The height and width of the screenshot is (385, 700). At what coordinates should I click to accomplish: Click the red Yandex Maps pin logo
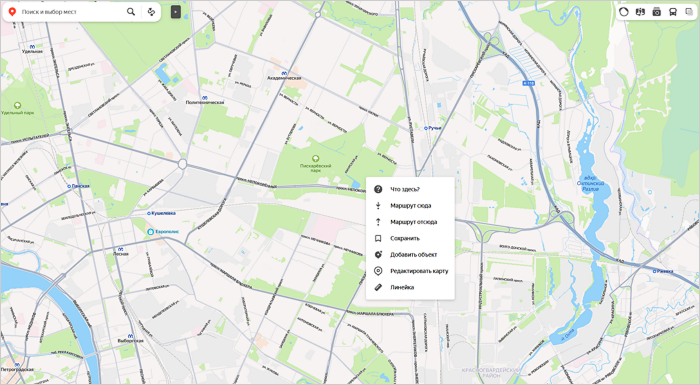tap(12, 12)
